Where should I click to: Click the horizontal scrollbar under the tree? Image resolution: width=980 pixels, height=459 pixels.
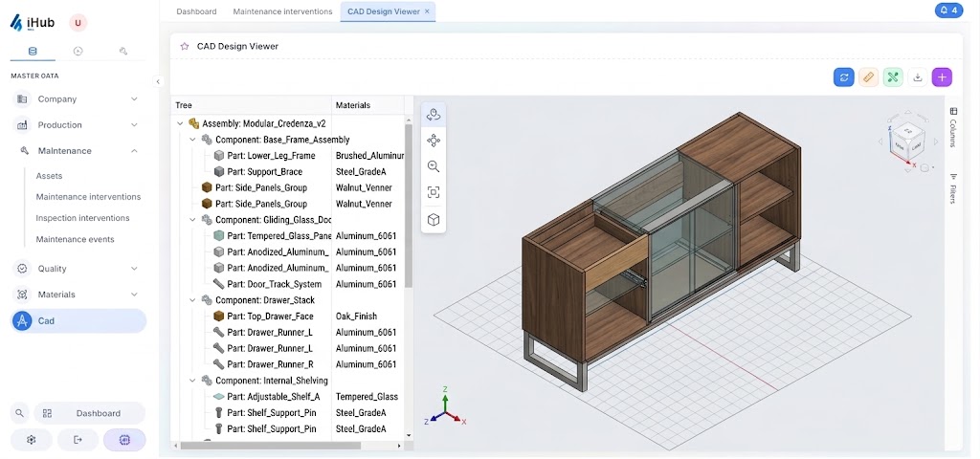coord(270,446)
